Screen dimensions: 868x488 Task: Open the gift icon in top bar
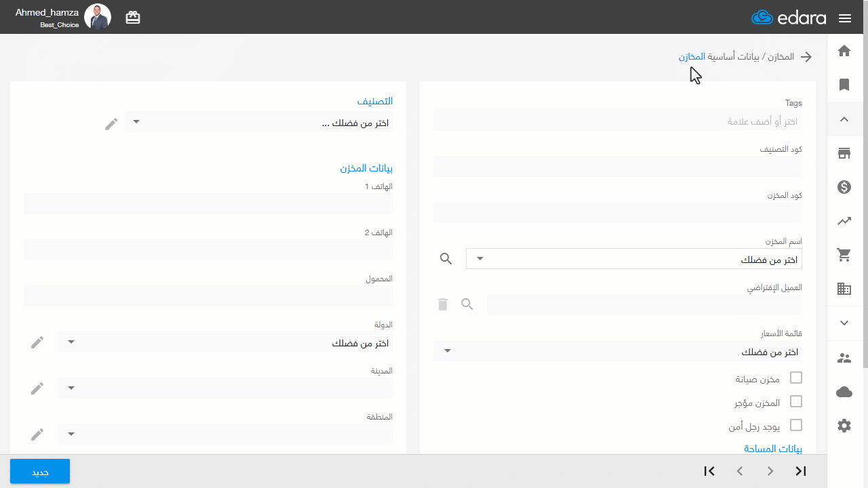pos(133,18)
